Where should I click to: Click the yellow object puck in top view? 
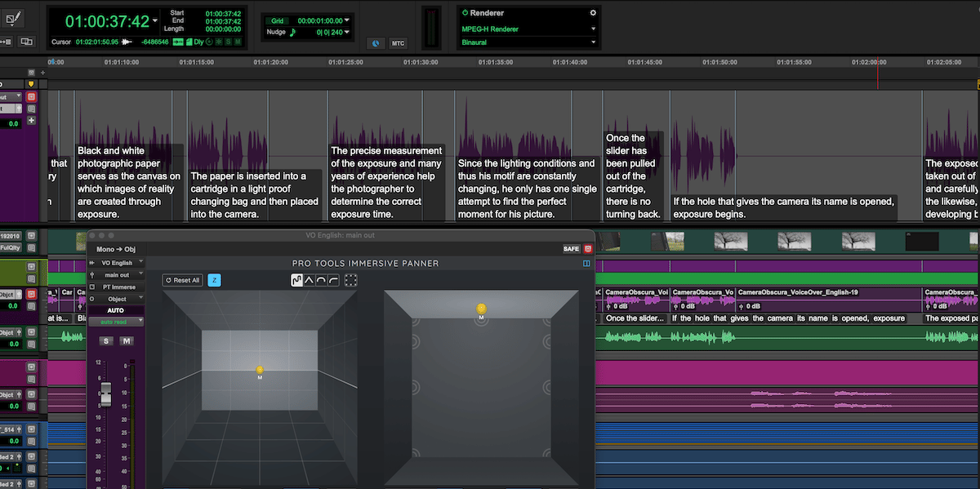pyautogui.click(x=481, y=309)
